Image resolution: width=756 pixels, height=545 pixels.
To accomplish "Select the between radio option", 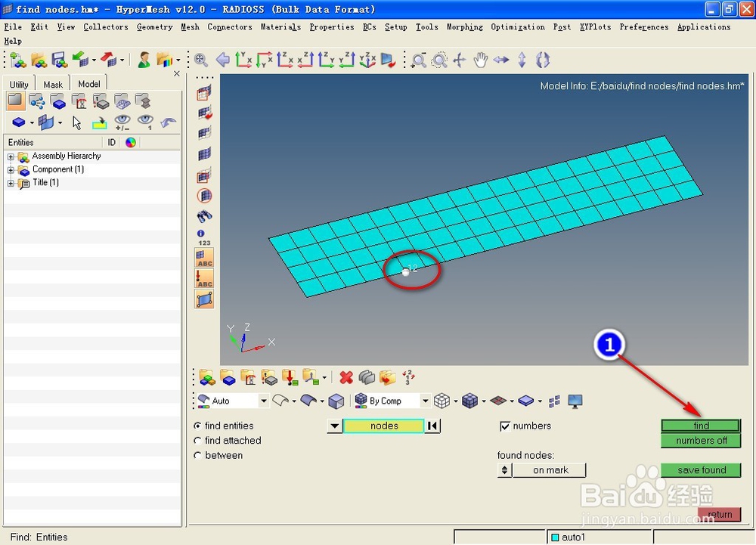I will coord(197,455).
